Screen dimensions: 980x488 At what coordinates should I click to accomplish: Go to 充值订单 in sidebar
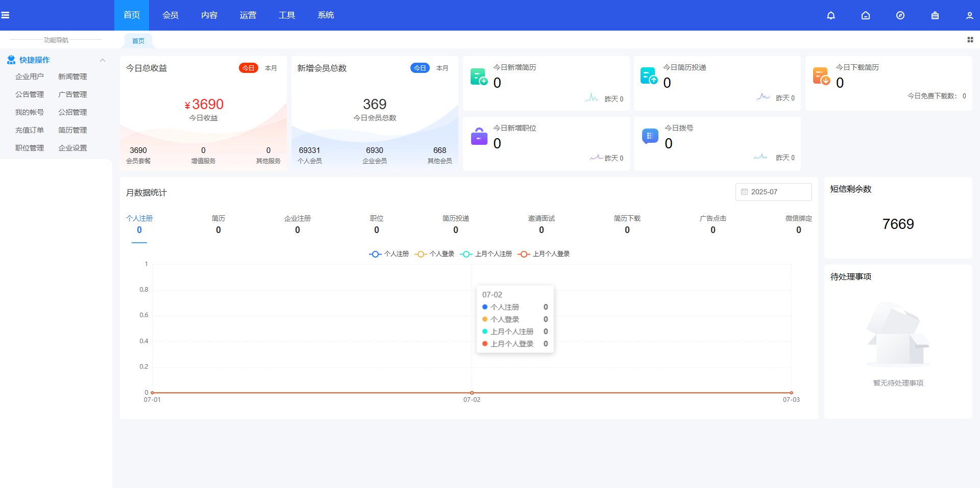(30, 130)
